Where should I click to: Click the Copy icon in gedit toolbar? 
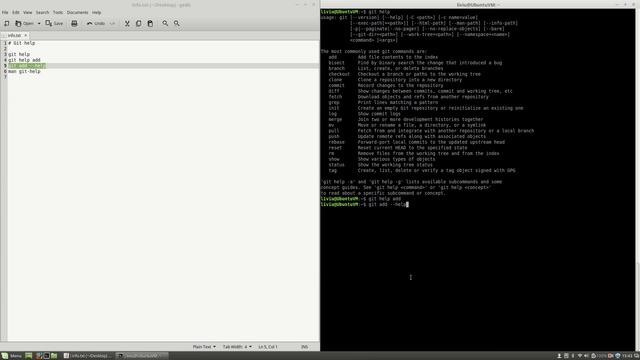pyautogui.click(x=139, y=23)
